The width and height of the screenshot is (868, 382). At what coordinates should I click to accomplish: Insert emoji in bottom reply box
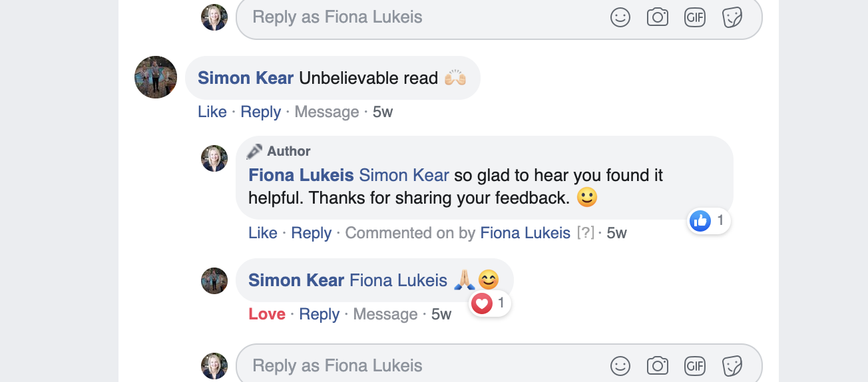620,365
